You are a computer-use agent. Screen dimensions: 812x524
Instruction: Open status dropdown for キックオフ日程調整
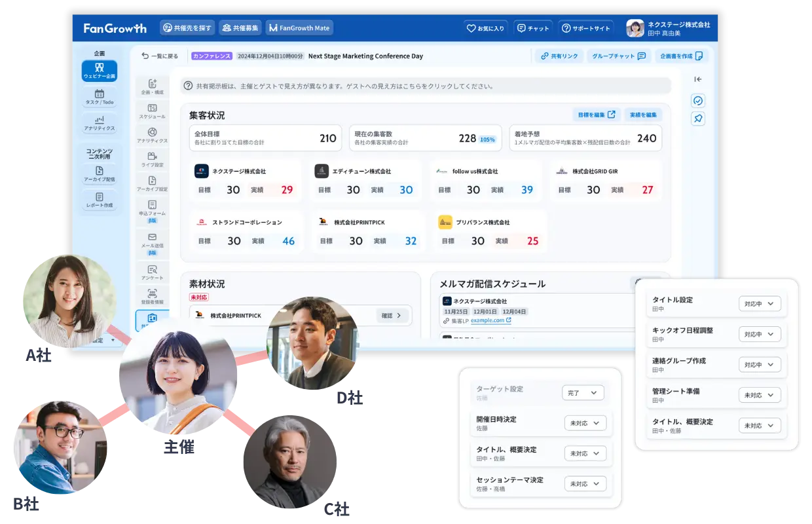760,335
